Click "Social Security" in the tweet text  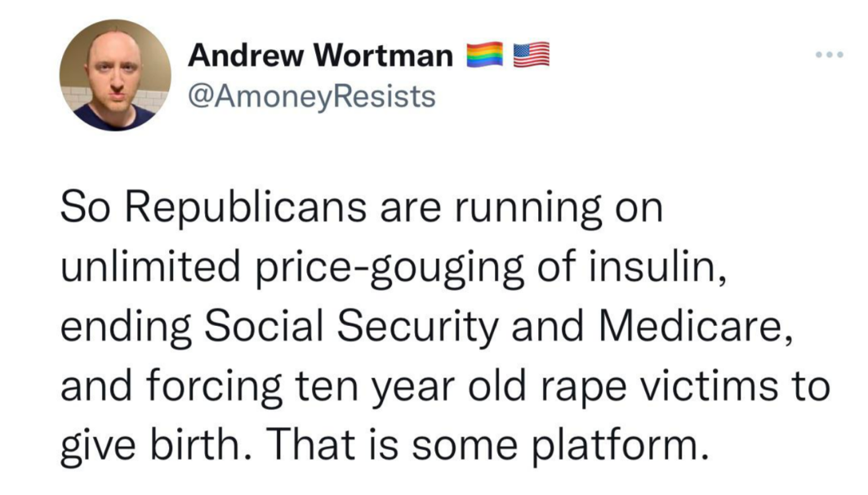(352, 327)
